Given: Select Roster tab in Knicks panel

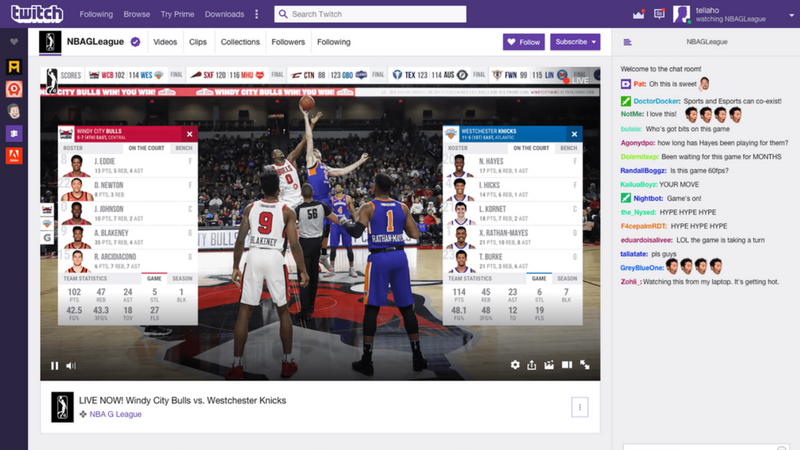Looking at the screenshot, I should point(458,148).
